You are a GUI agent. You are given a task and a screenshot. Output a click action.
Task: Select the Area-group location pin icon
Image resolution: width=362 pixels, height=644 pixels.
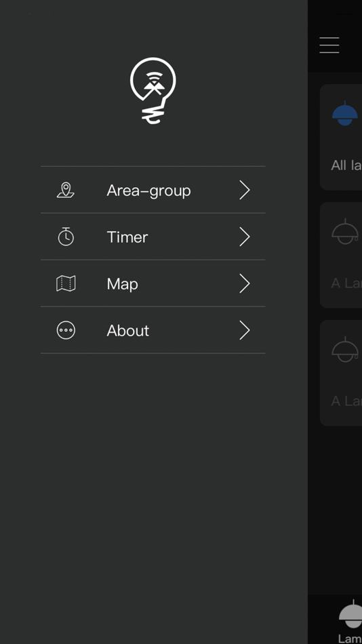(x=66, y=190)
